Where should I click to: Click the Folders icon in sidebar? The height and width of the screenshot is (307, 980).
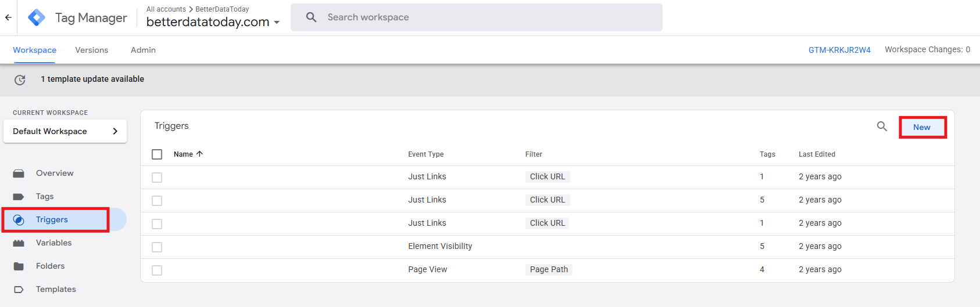pos(19,266)
